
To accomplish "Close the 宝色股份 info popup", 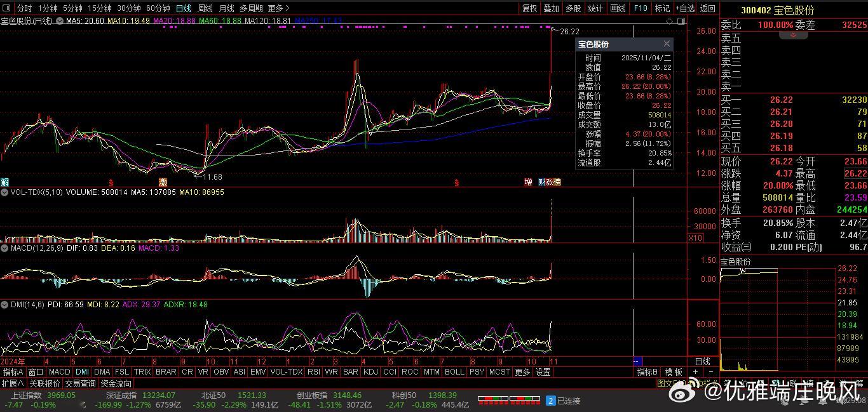I will [667, 44].
